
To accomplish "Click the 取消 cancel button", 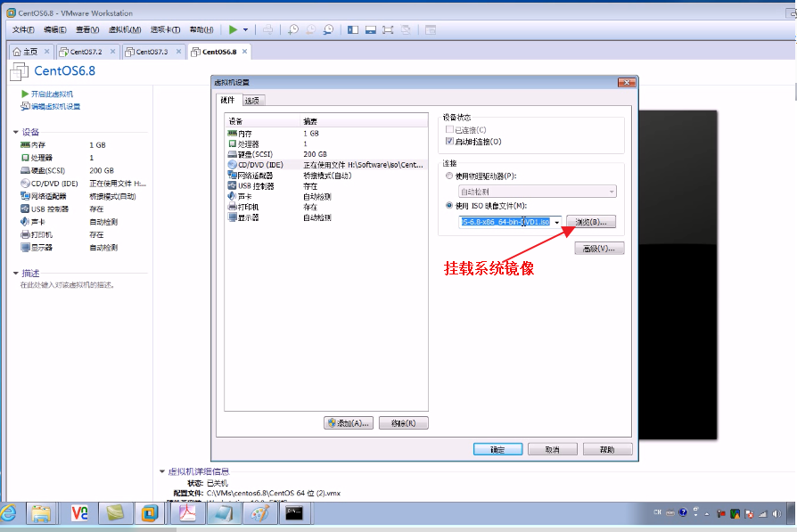I will (553, 450).
